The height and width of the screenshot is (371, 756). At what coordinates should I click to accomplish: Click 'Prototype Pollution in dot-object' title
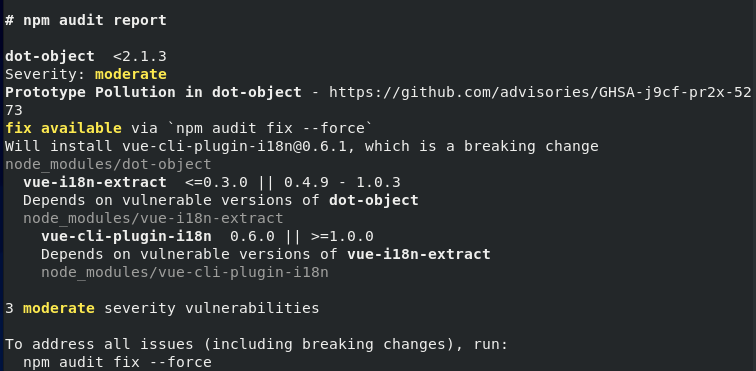[153, 92]
